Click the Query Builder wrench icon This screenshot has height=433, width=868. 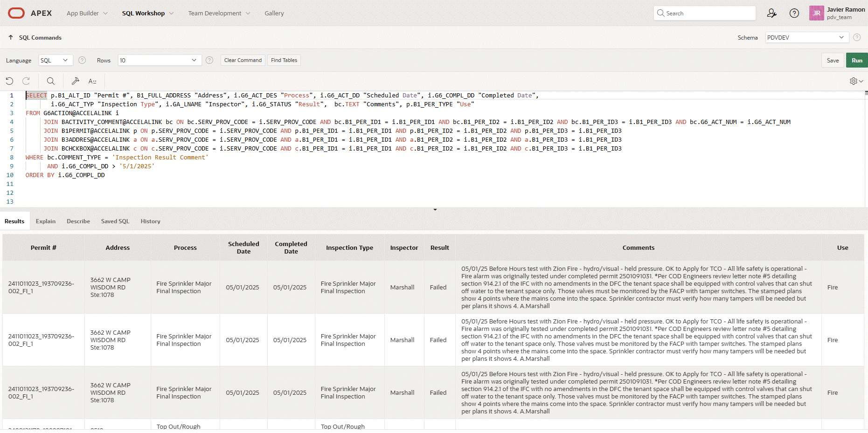[75, 81]
